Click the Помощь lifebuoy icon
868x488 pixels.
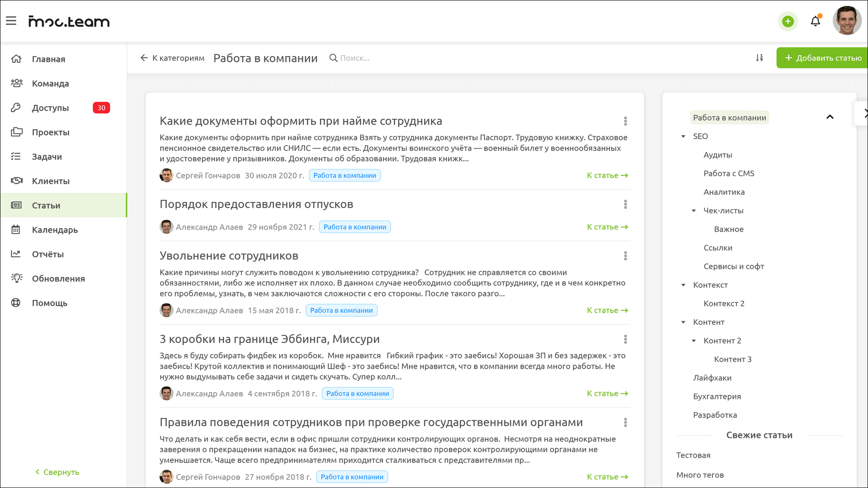16,303
